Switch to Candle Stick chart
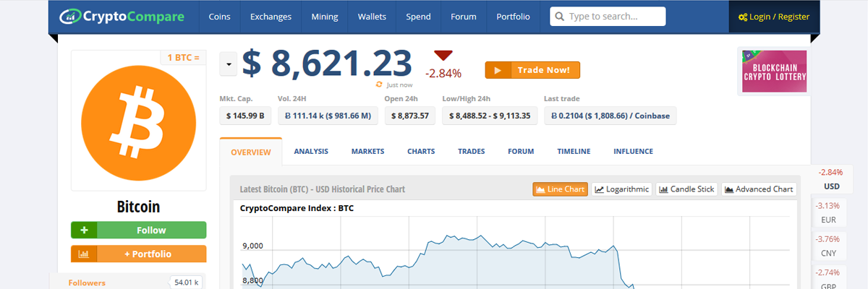The width and height of the screenshot is (868, 289). tap(686, 189)
